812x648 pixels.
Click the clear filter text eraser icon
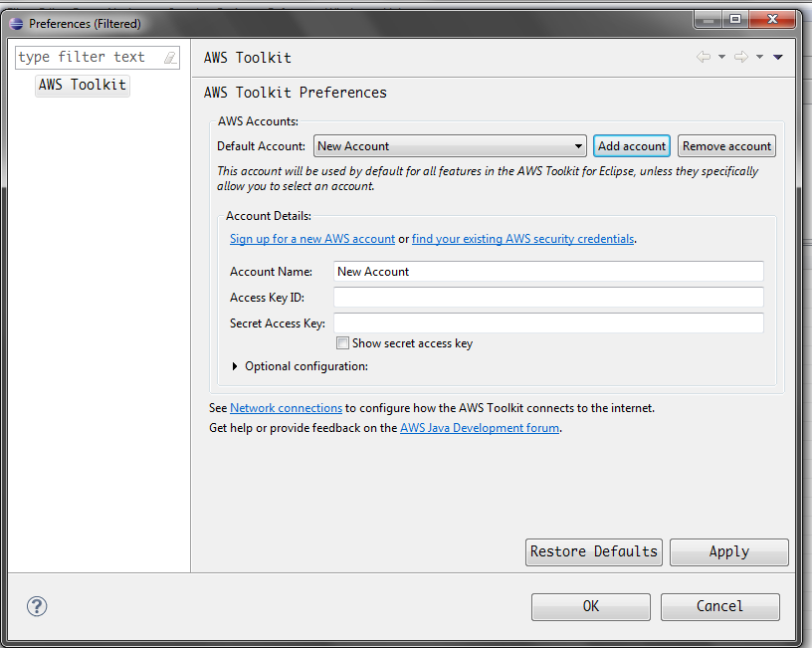coord(169,58)
